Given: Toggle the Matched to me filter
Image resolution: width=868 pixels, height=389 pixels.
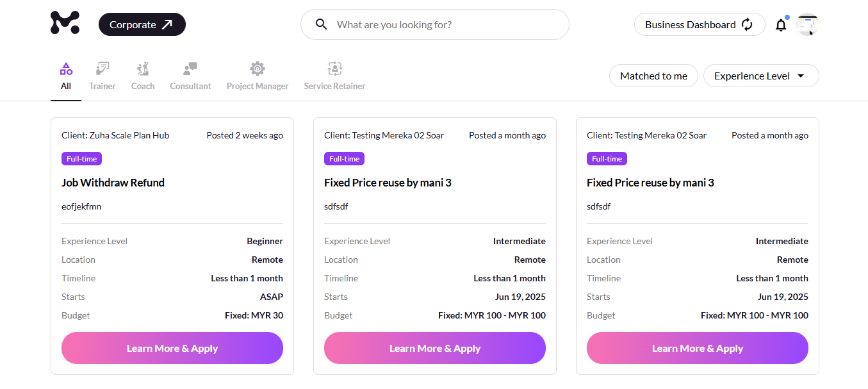Looking at the screenshot, I should [653, 76].
